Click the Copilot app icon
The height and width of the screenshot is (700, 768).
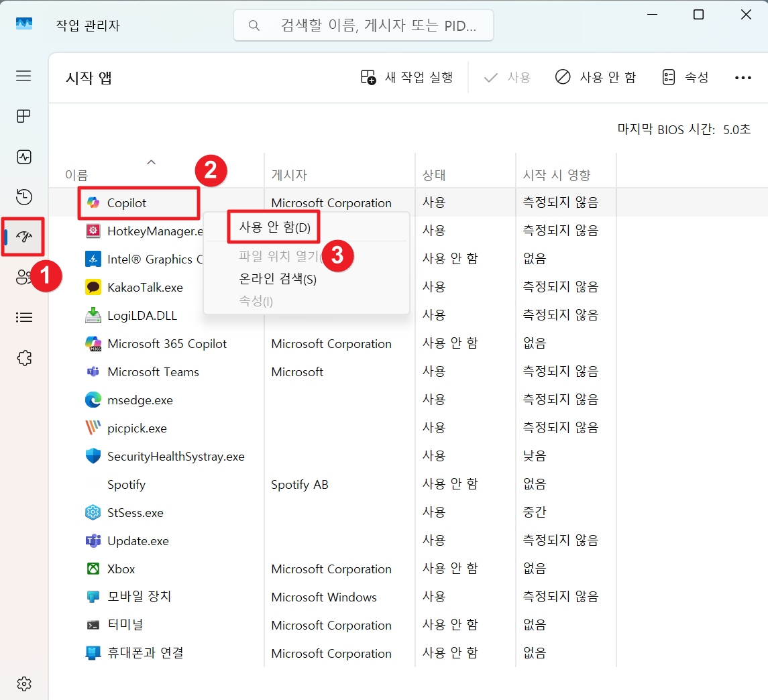(93, 202)
